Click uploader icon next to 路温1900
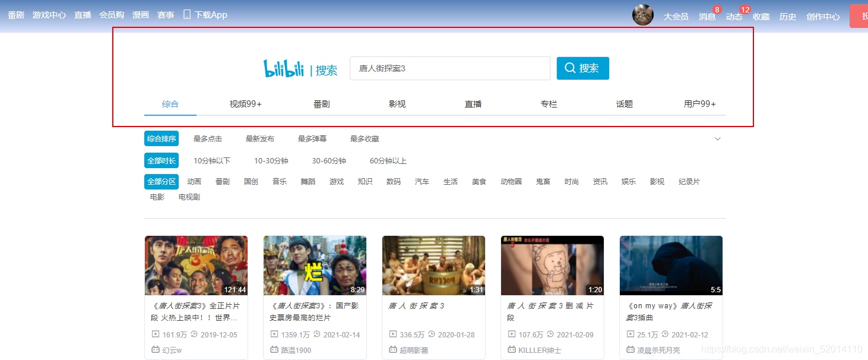Viewport: 868px width, 360px height. point(274,350)
